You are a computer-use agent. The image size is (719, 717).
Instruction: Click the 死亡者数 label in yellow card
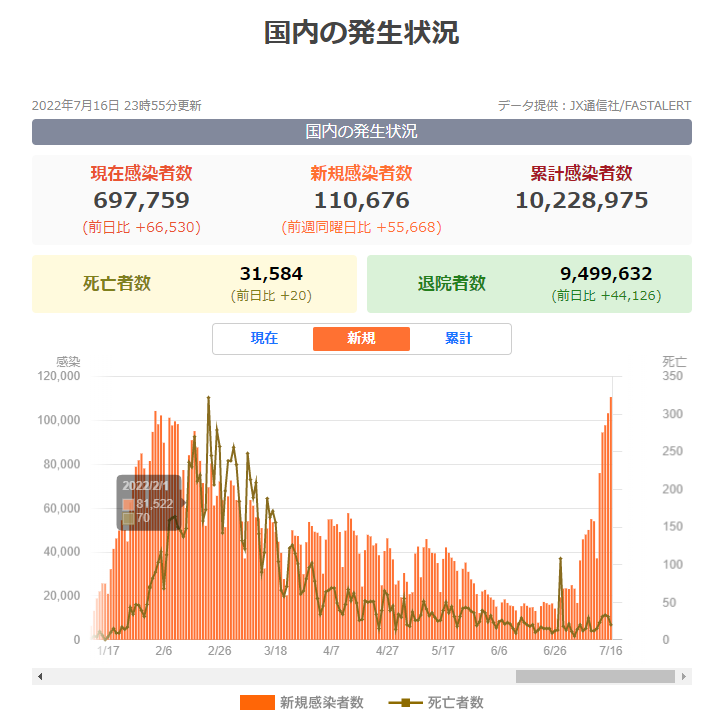pyautogui.click(x=117, y=283)
